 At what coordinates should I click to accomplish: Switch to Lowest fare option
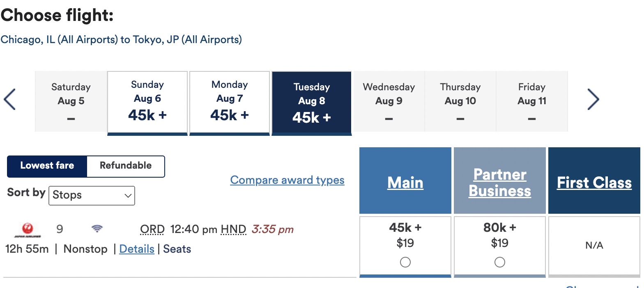click(x=47, y=166)
